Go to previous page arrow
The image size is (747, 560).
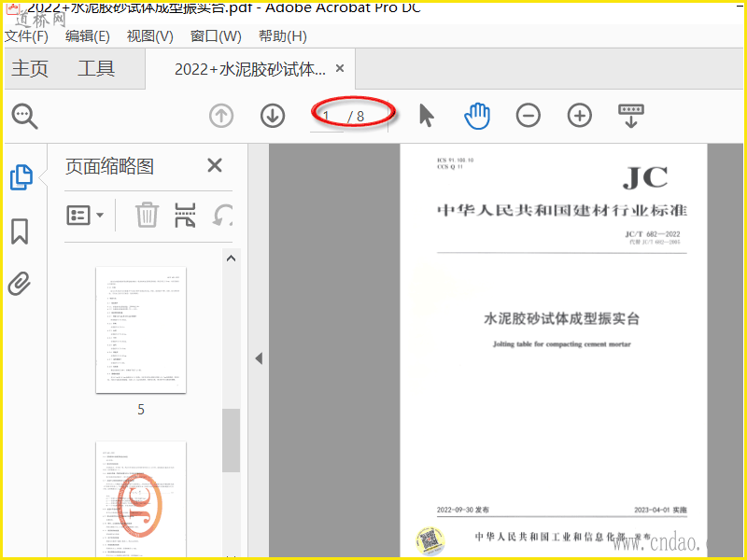click(221, 116)
